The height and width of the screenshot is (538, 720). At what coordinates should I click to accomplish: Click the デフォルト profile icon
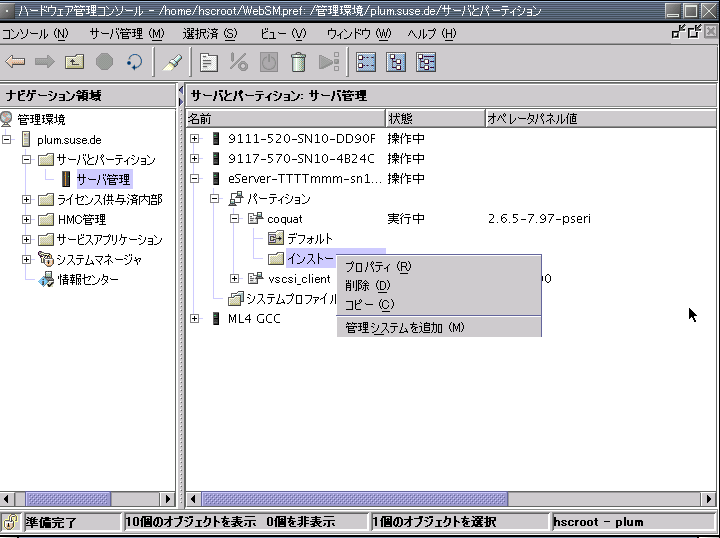click(x=276, y=238)
